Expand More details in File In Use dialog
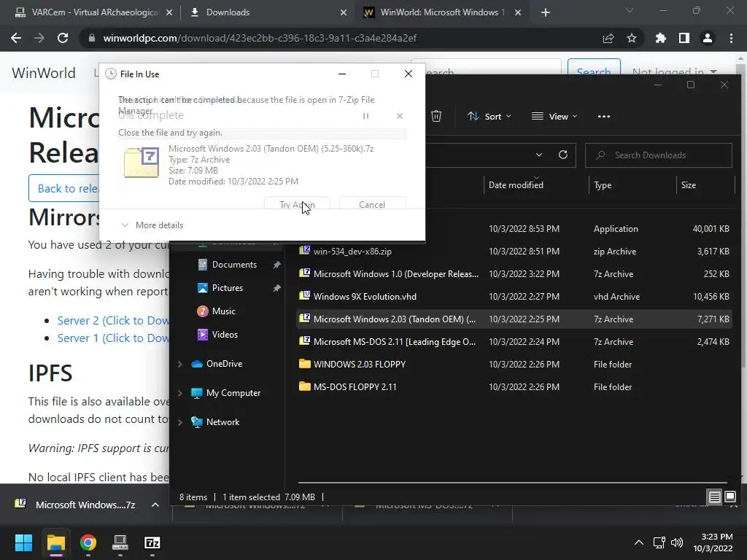The width and height of the screenshot is (747, 560). (152, 225)
